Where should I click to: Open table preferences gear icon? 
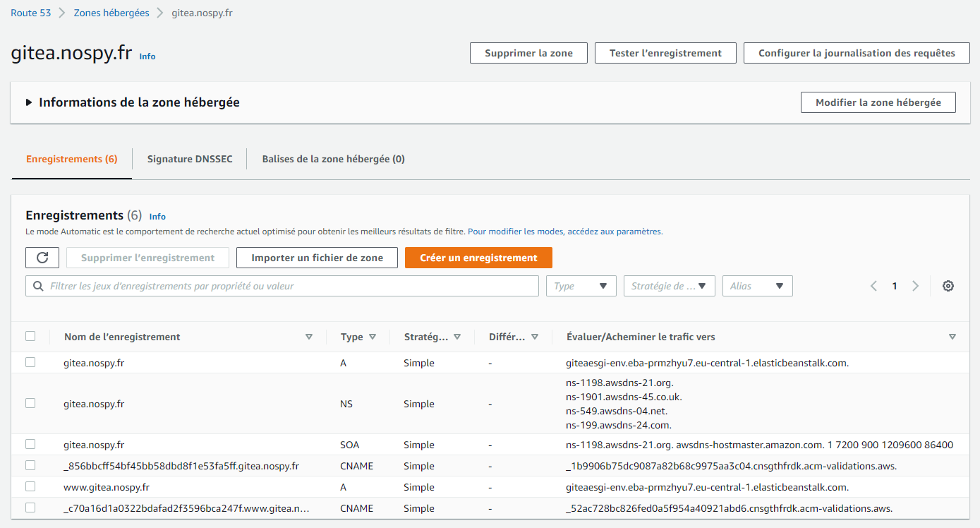[x=948, y=286]
